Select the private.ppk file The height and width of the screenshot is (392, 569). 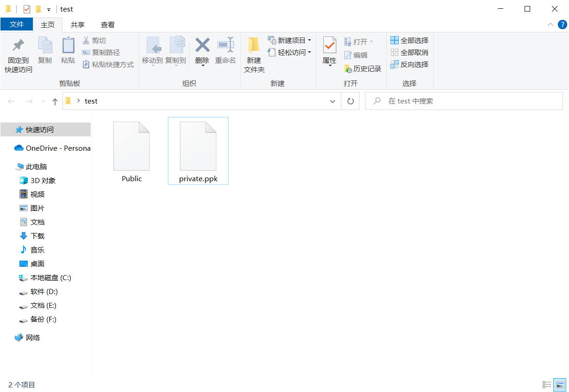(x=198, y=151)
